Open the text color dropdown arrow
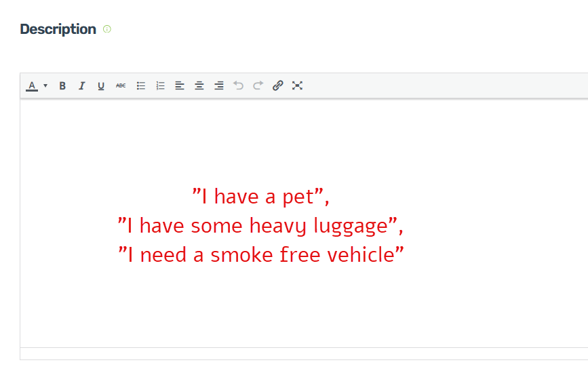This screenshot has height=371, width=588. (45, 85)
